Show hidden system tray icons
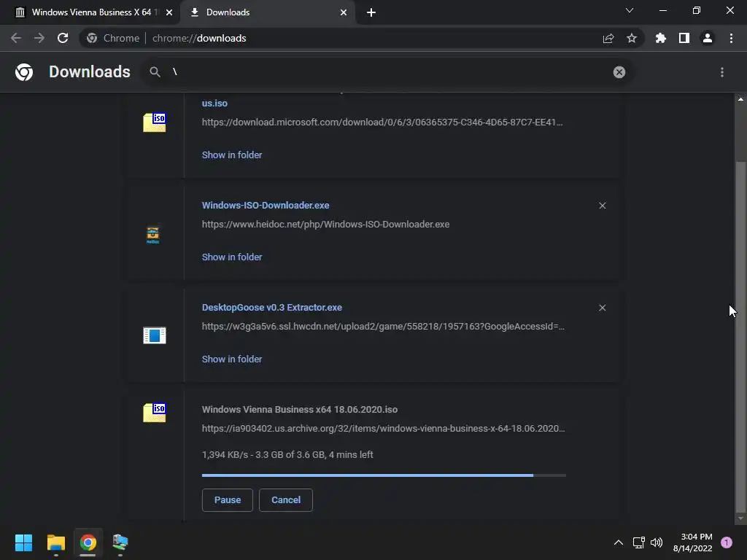 click(619, 542)
